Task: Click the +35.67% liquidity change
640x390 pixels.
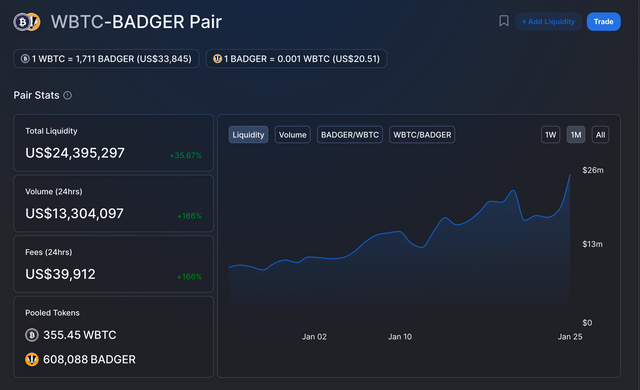Action: coord(186,155)
